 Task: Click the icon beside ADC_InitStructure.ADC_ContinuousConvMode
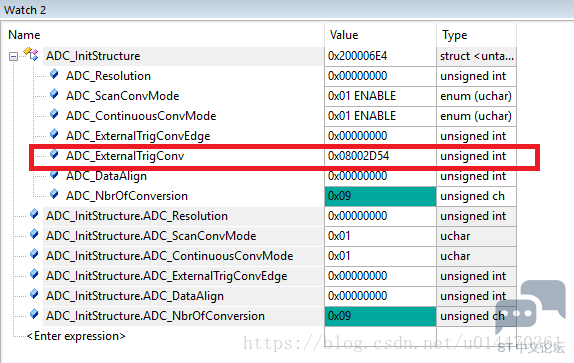pos(34,254)
